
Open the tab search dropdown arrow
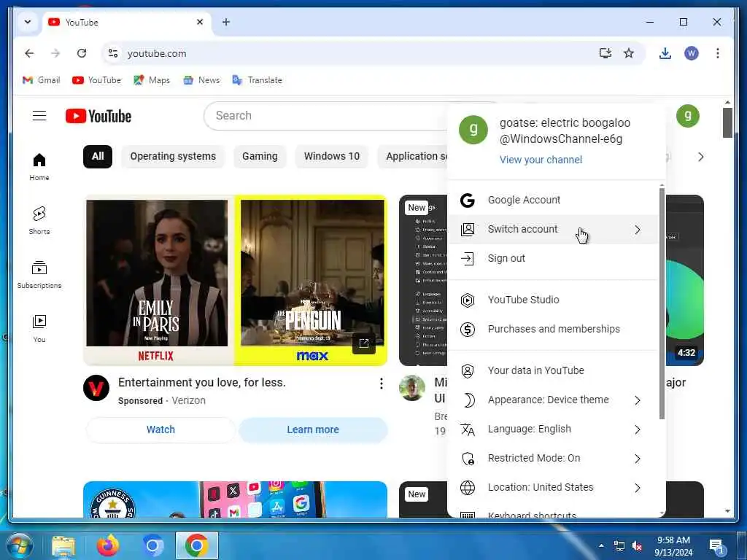click(x=28, y=22)
